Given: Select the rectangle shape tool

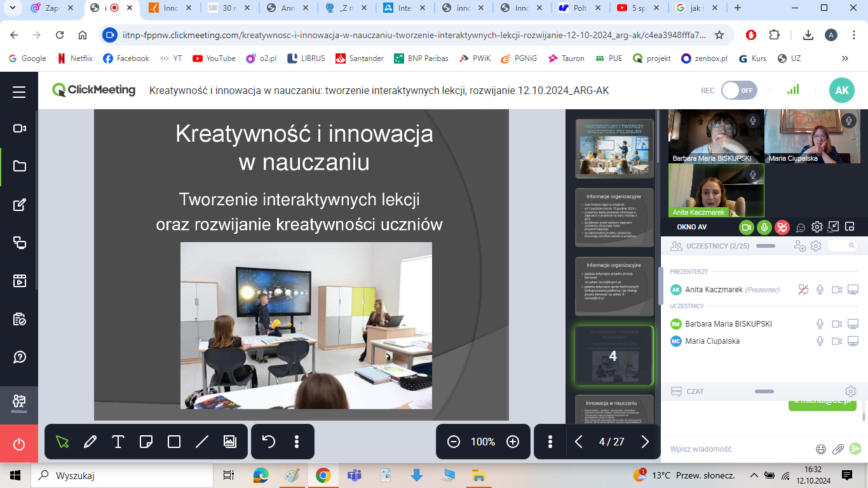Looking at the screenshot, I should (x=174, y=442).
